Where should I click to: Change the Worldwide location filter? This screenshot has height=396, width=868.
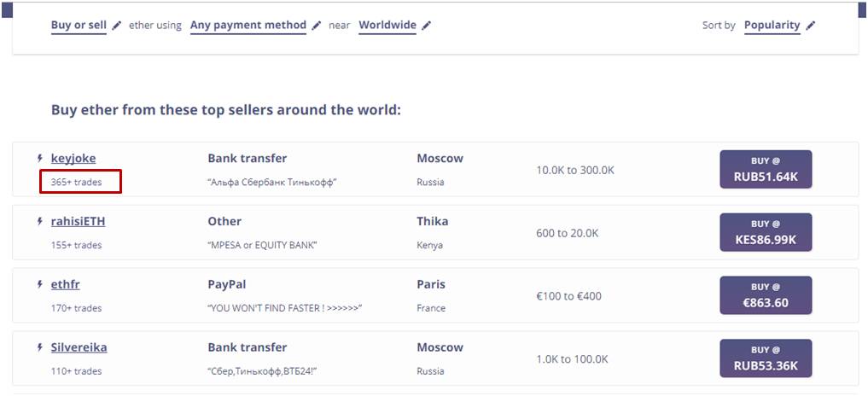(387, 26)
